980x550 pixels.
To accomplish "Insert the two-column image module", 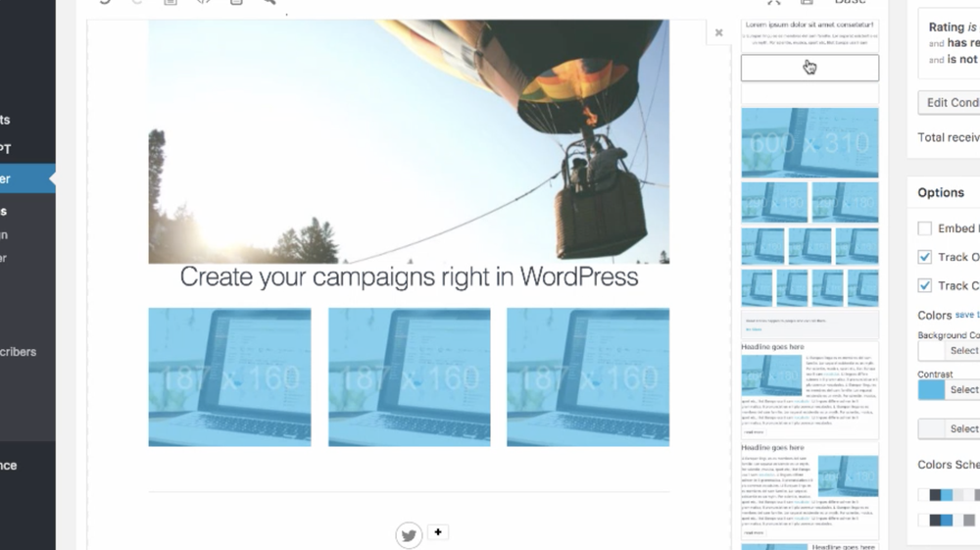I will 810,202.
